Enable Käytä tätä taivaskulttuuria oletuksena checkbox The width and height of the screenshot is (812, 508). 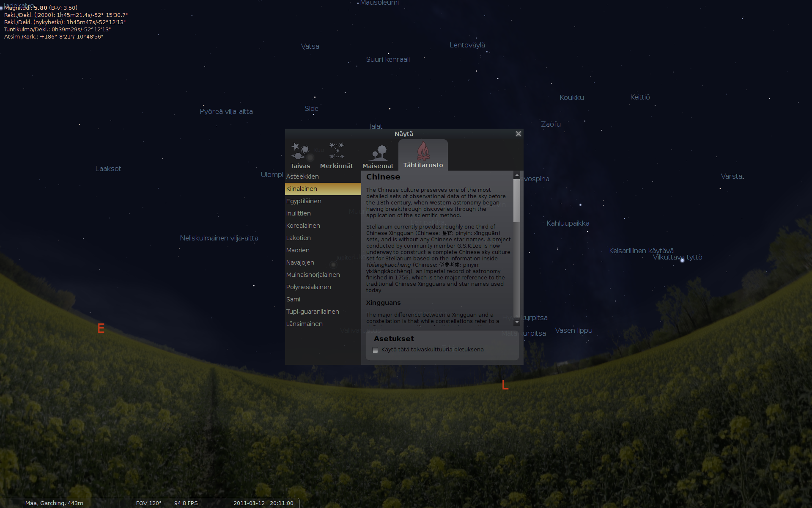(375, 350)
